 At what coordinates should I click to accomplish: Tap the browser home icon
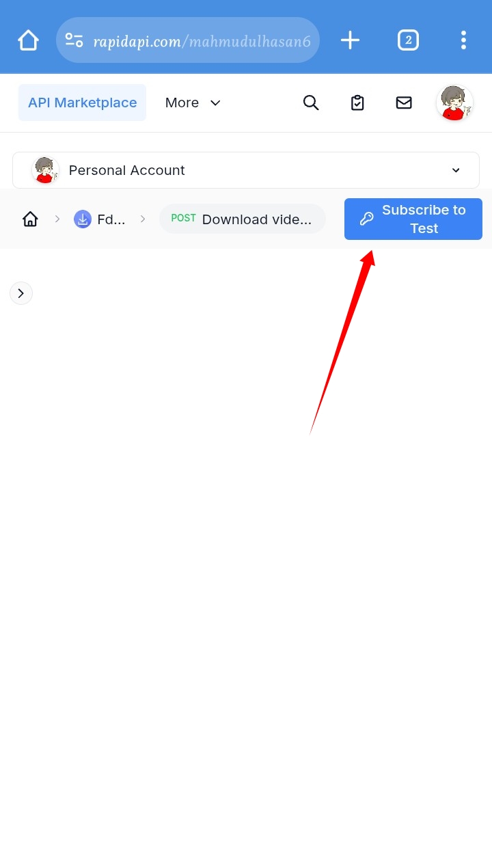(28, 40)
